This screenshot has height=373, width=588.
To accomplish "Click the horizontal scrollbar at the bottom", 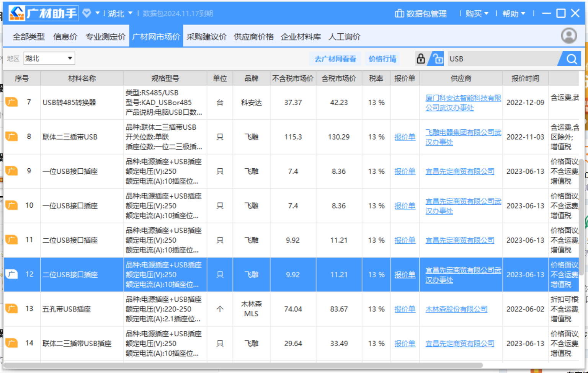I will coord(243,365).
